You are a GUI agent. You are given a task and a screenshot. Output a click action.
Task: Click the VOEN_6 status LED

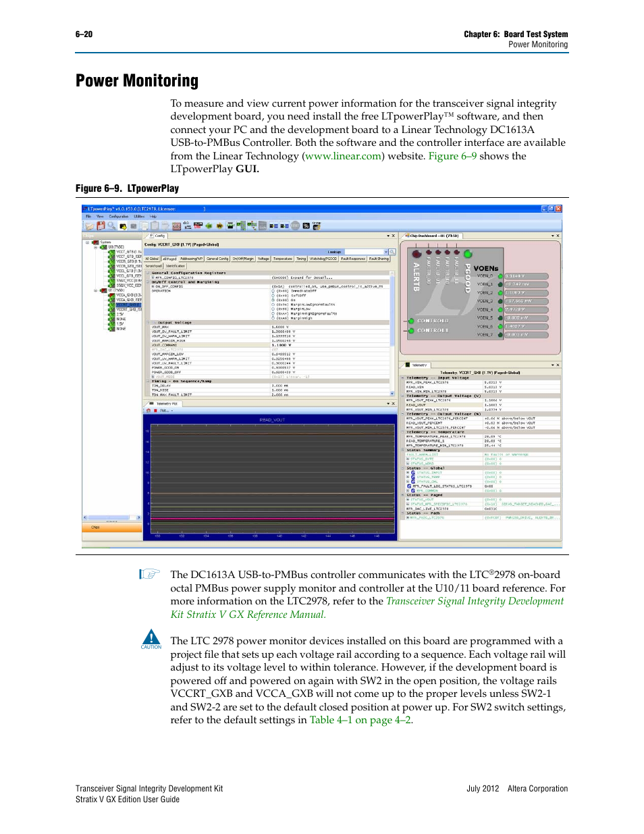point(500,327)
